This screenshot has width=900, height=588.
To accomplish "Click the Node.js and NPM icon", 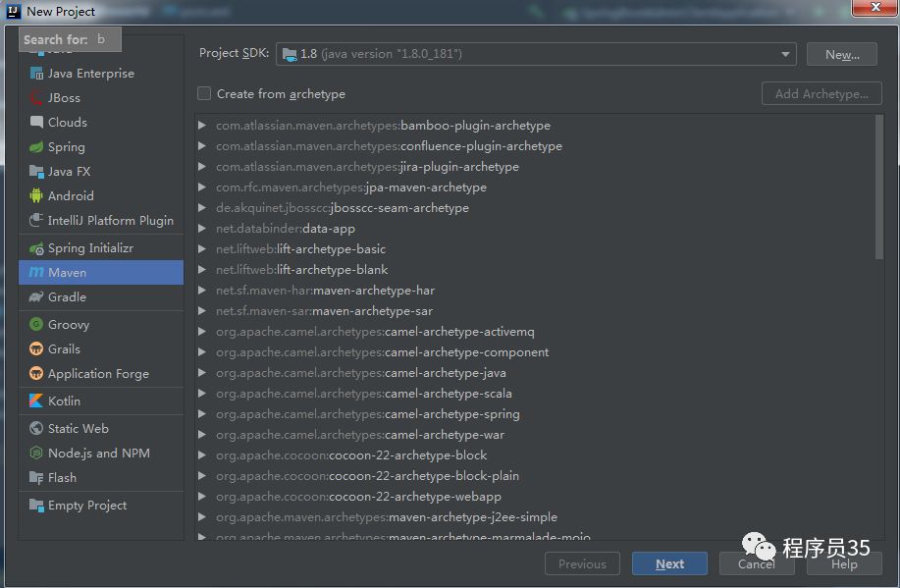I will point(36,454).
